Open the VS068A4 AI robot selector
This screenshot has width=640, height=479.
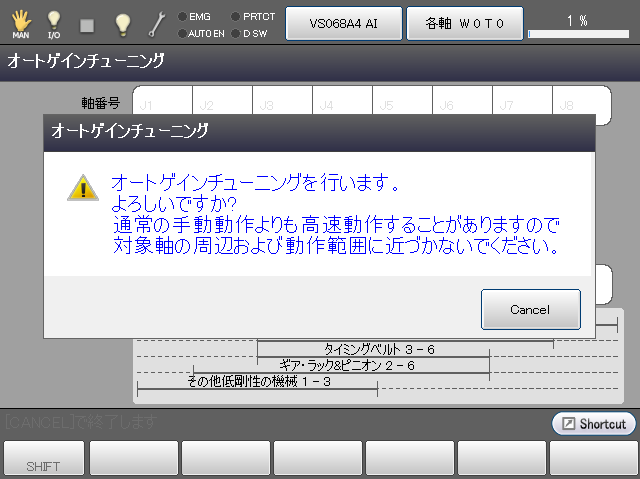pos(344,23)
